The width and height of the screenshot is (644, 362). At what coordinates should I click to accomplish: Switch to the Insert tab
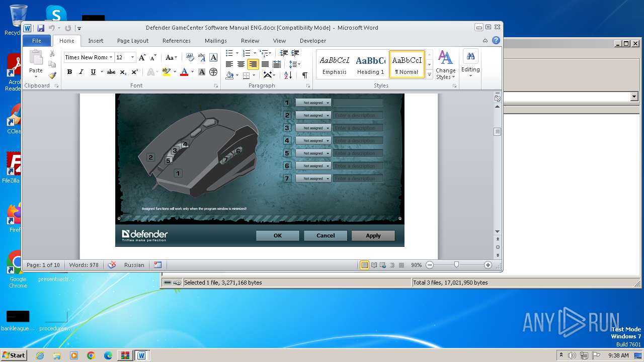pyautogui.click(x=96, y=41)
